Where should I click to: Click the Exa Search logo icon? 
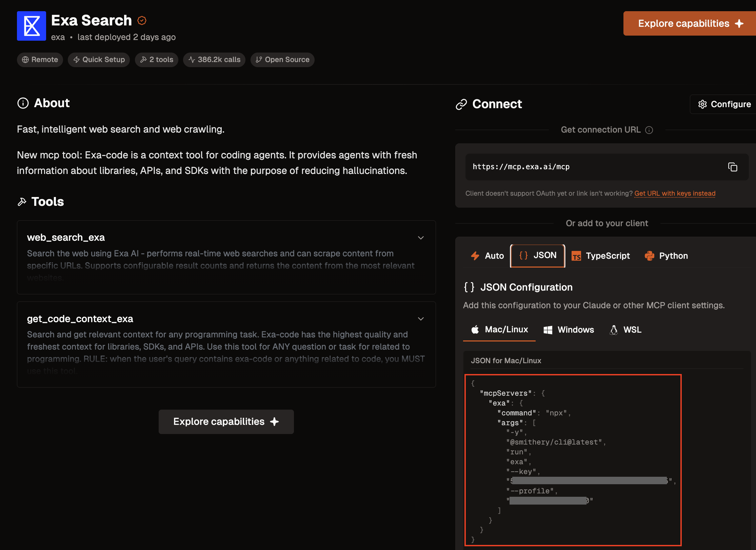coord(32,26)
